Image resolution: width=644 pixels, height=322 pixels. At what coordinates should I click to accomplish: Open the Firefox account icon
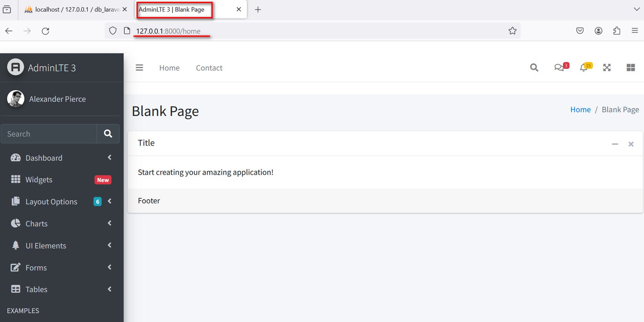pyautogui.click(x=599, y=31)
